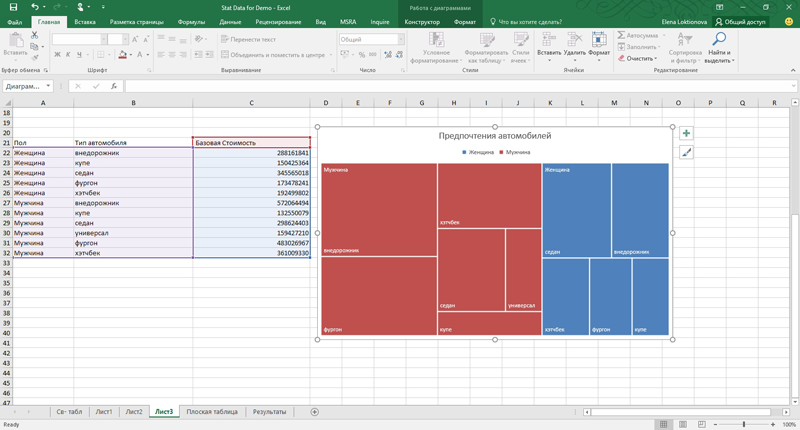Click the Chart Elements plus button

[686, 133]
